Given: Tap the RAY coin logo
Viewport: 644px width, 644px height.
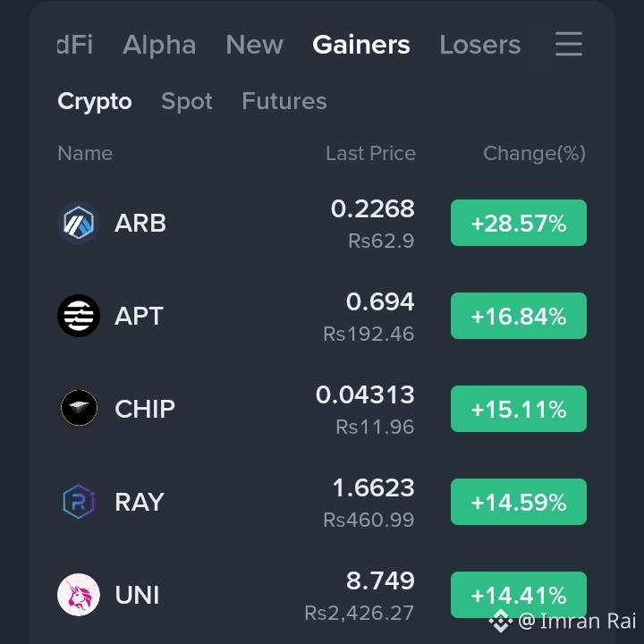Looking at the screenshot, I should (x=79, y=502).
